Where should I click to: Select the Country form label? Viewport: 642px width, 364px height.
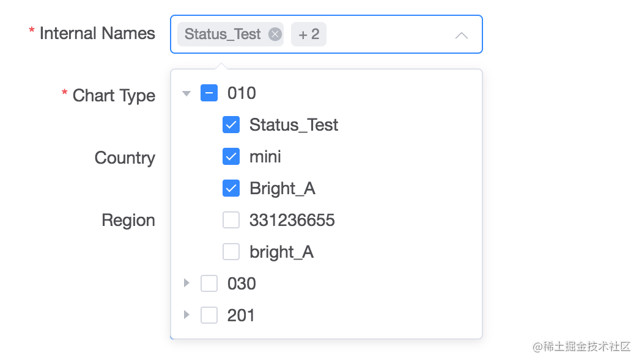124,158
